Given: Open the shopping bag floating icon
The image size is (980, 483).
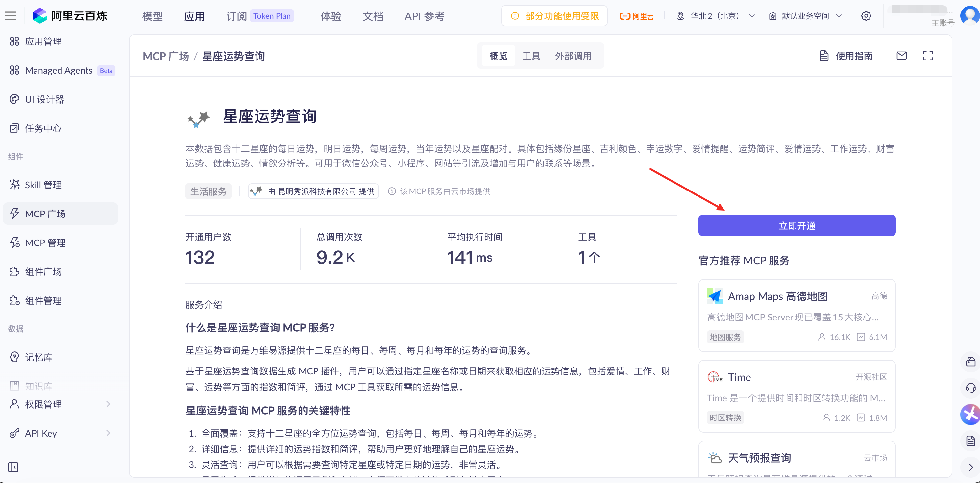Looking at the screenshot, I should (x=970, y=361).
